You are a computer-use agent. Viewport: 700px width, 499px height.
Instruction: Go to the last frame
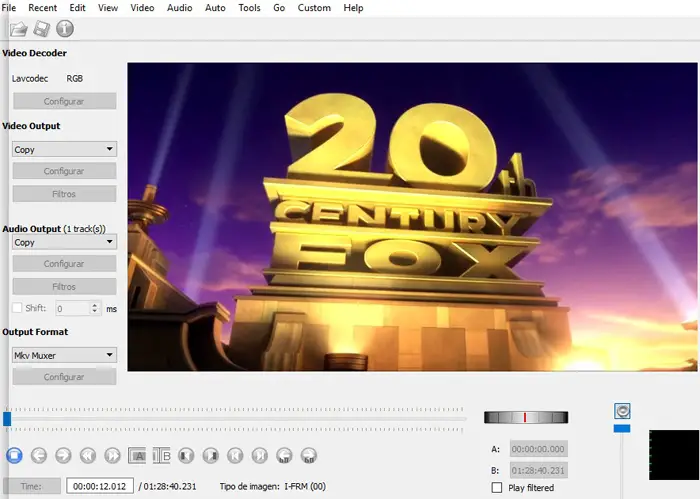[x=259, y=456]
